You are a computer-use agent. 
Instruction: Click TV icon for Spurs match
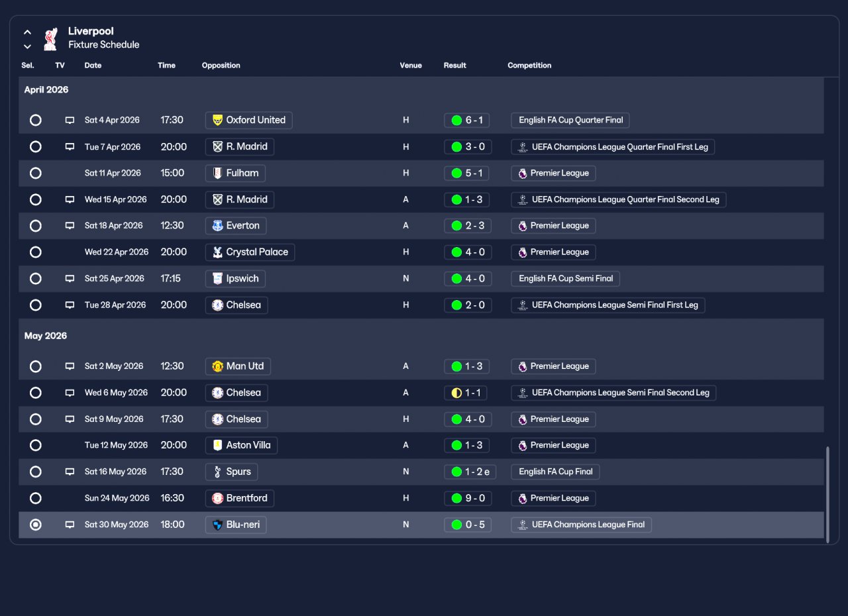click(70, 472)
